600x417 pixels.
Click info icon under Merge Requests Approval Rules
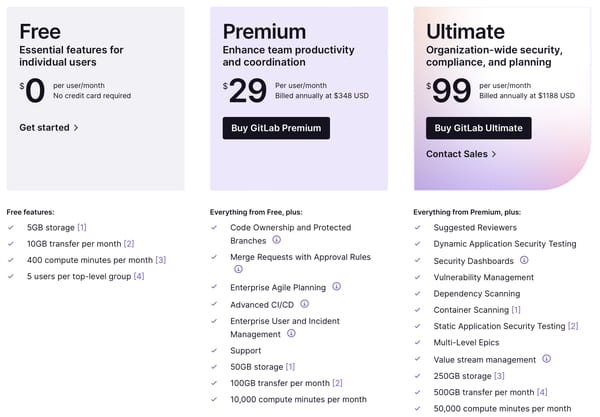[238, 269]
